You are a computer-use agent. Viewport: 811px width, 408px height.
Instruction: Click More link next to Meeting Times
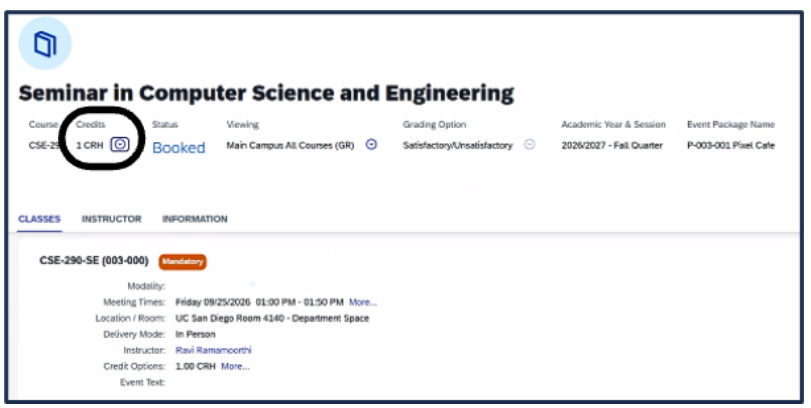pyautogui.click(x=363, y=302)
